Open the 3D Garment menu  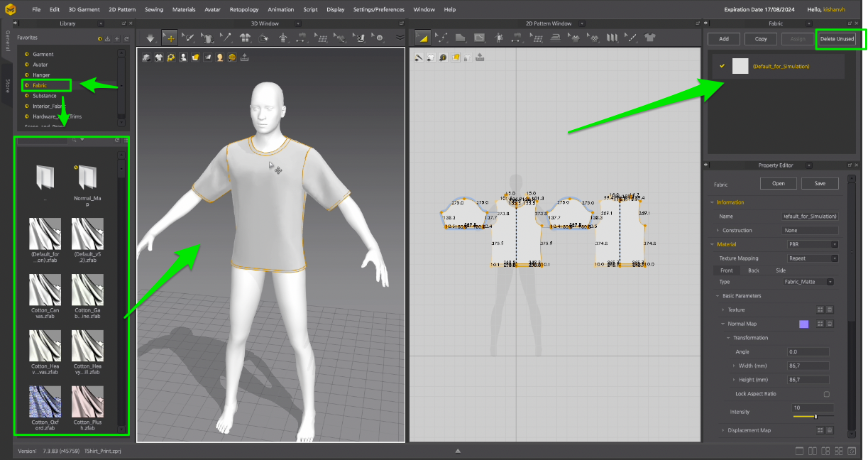click(x=84, y=10)
